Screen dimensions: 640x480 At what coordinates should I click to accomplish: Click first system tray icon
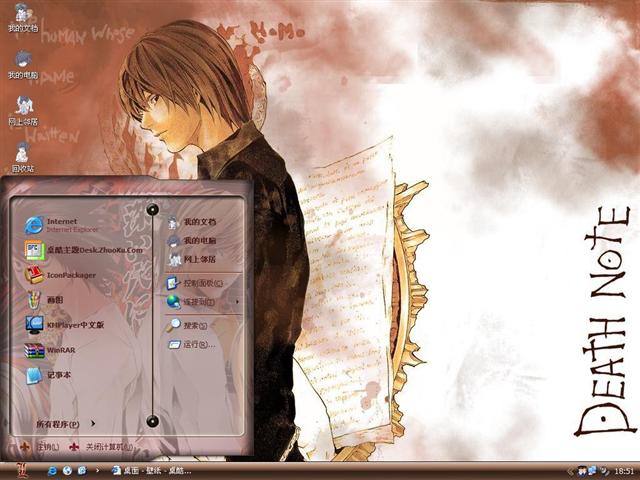(x=582, y=471)
